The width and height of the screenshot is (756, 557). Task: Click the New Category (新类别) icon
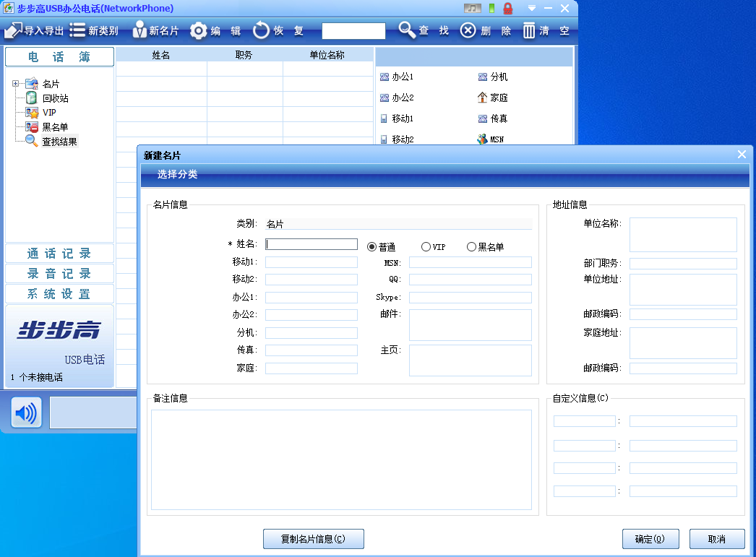pyautogui.click(x=77, y=30)
